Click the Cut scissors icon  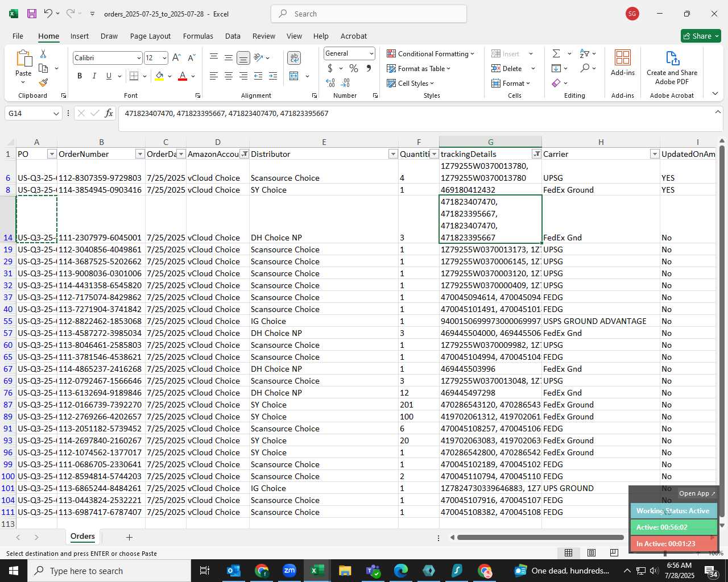coord(43,54)
